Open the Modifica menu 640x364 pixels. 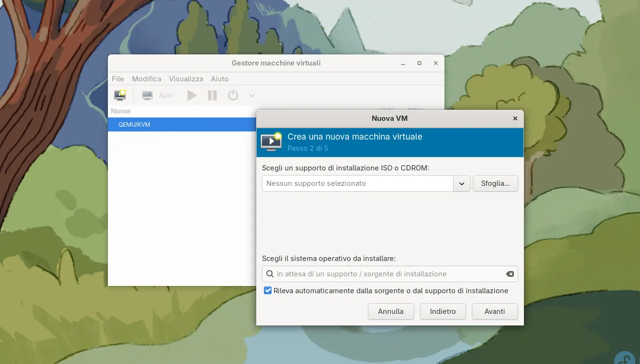(146, 78)
